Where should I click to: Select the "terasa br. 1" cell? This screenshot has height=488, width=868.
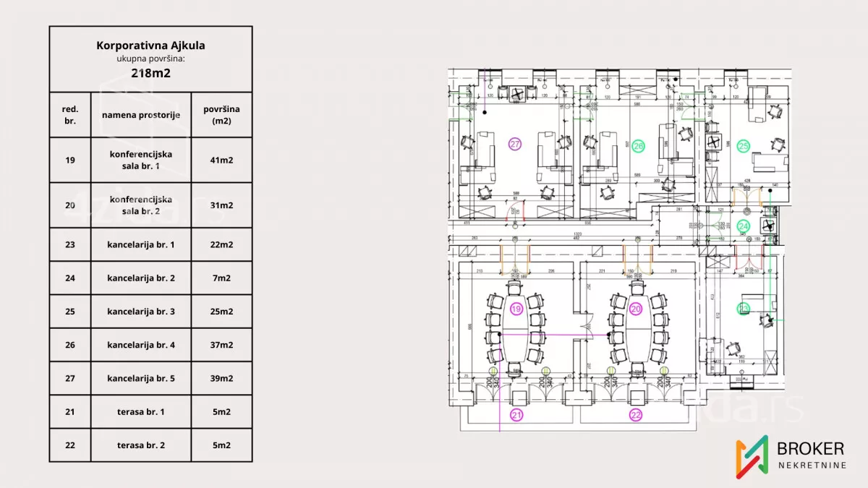141,411
